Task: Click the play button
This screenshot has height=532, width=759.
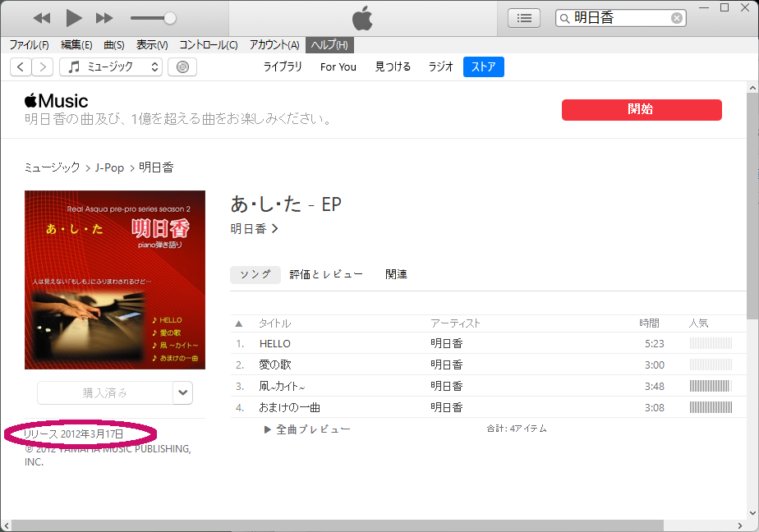Action: pyautogui.click(x=74, y=18)
